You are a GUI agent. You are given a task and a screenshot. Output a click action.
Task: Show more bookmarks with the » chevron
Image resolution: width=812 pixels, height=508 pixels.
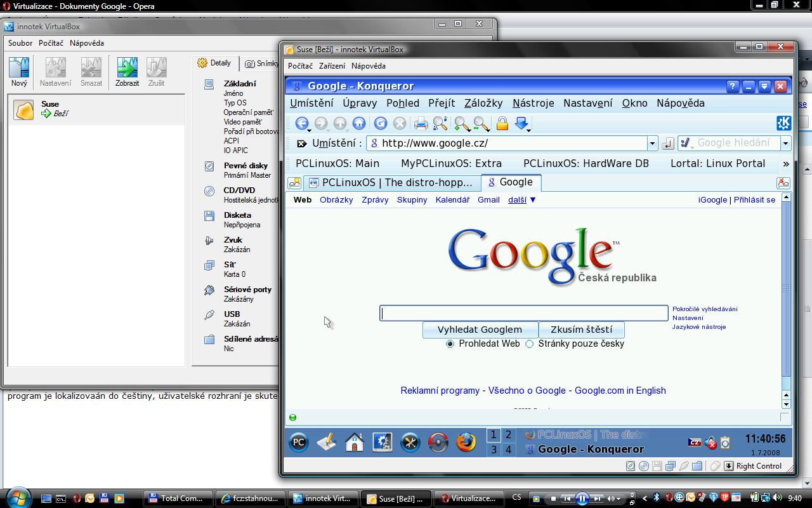click(786, 164)
